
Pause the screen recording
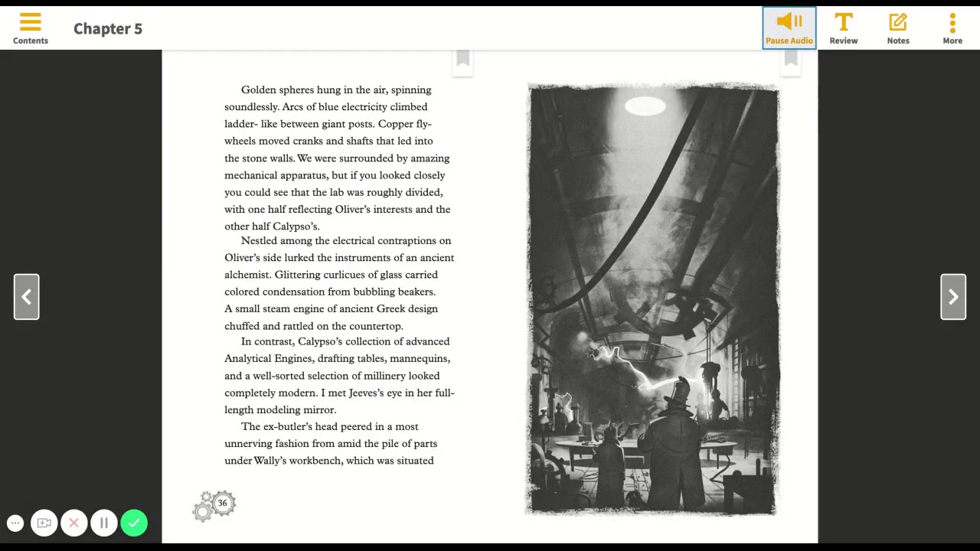(x=104, y=523)
